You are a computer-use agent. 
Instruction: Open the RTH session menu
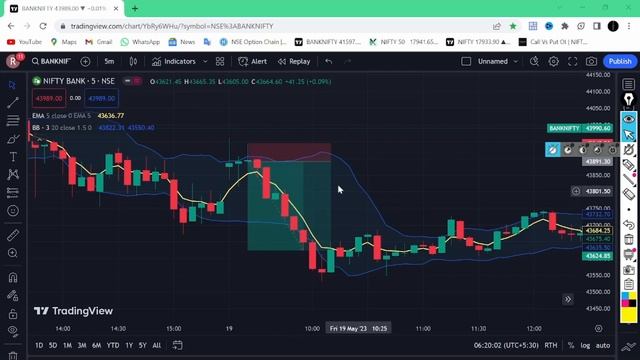pyautogui.click(x=551, y=345)
